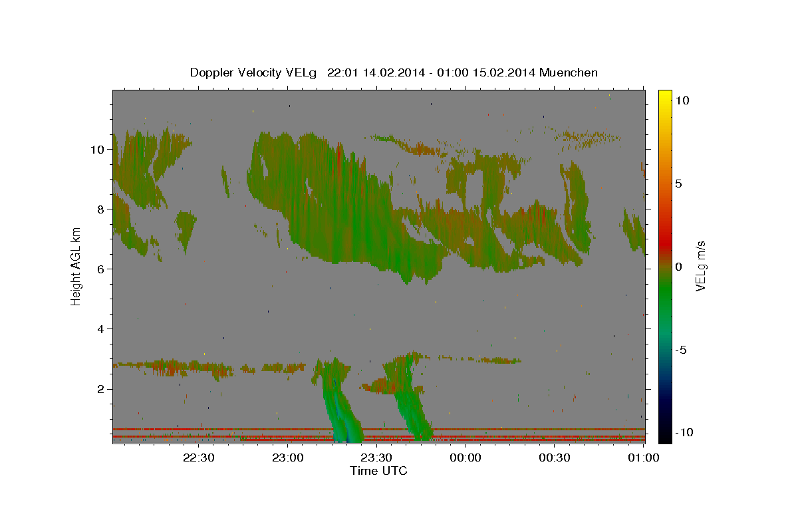Click the colorbar value -10 label

pyautogui.click(x=684, y=433)
